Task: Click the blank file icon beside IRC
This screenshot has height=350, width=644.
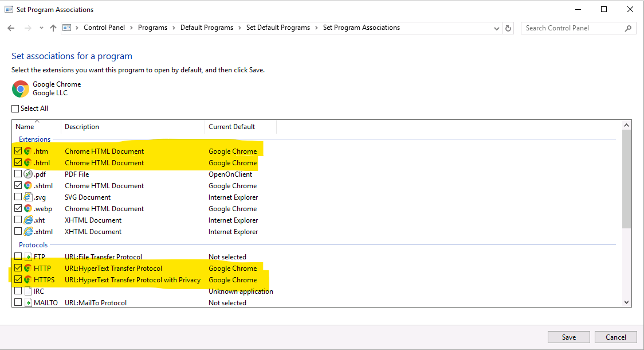Action: (x=28, y=291)
